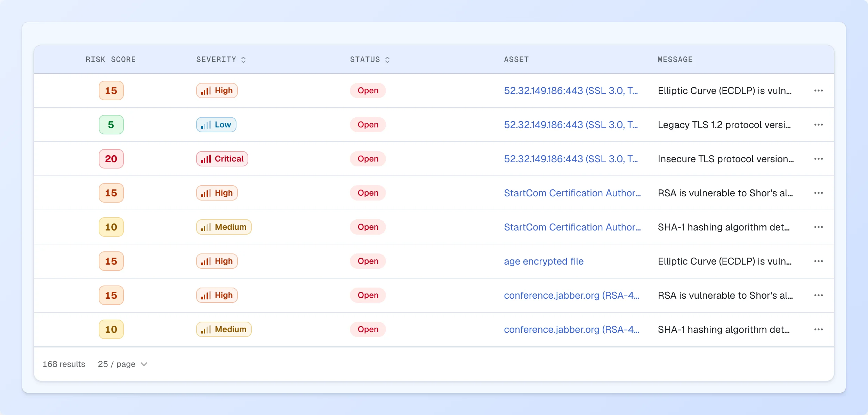868x415 pixels.
Task: Open the ellipsis menu for conference.jabber.org RSA row
Action: 818,295
